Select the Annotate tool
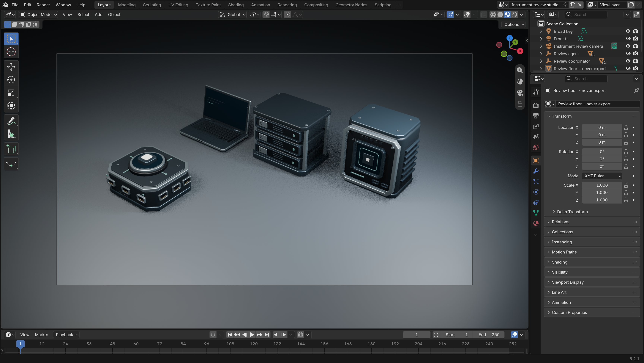This screenshot has width=644, height=363. tap(11, 121)
